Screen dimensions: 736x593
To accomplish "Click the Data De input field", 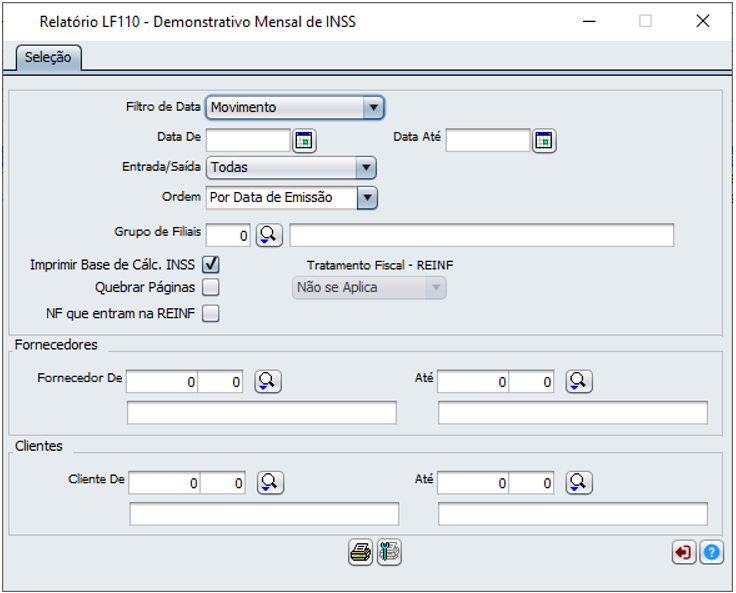I will 247,140.
